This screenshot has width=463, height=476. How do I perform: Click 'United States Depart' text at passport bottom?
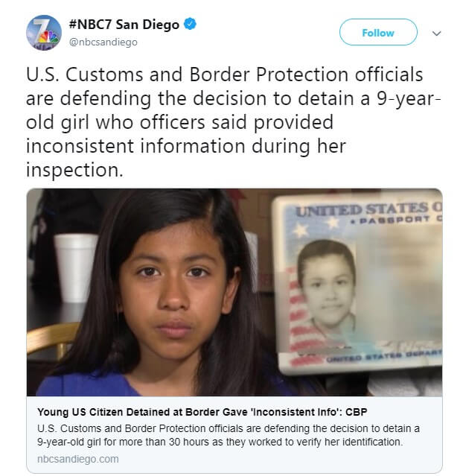click(384, 356)
